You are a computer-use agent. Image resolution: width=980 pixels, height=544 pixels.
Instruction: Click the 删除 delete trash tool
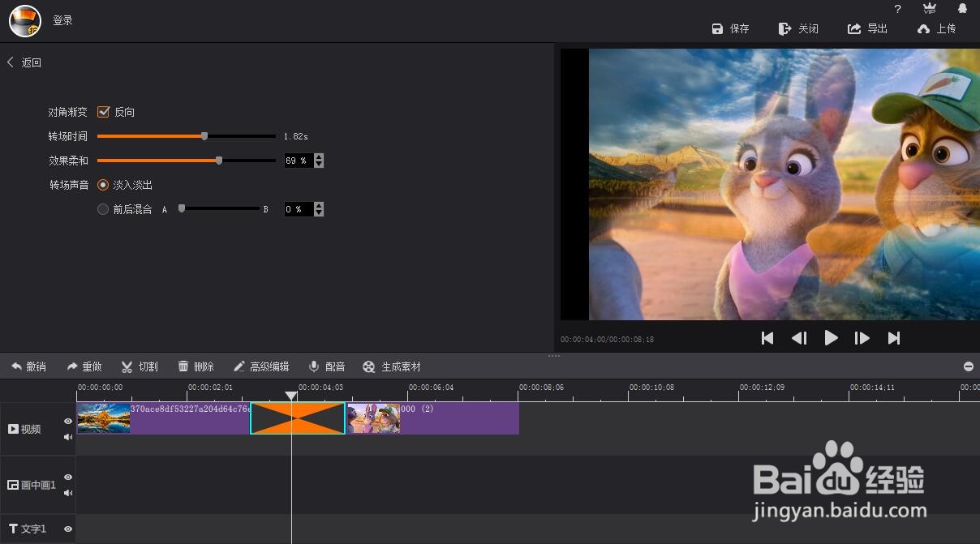point(196,366)
